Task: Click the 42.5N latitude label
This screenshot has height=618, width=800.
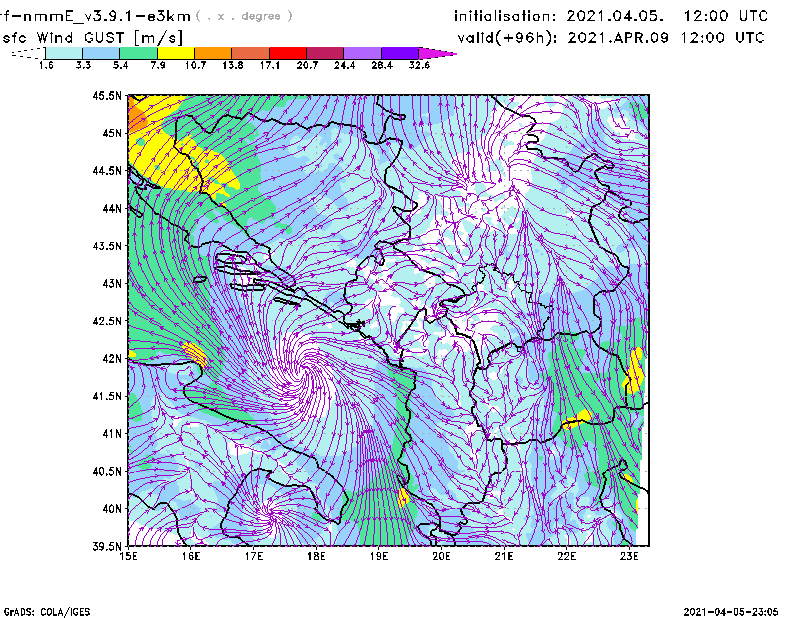Action: click(107, 321)
